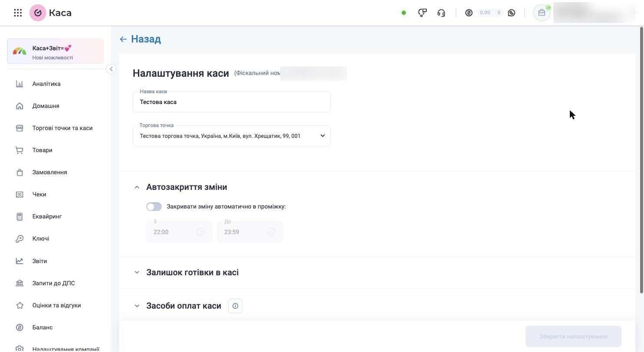Click the end time field 23:59
Viewport: 644px width, 352px height.
[250, 232]
